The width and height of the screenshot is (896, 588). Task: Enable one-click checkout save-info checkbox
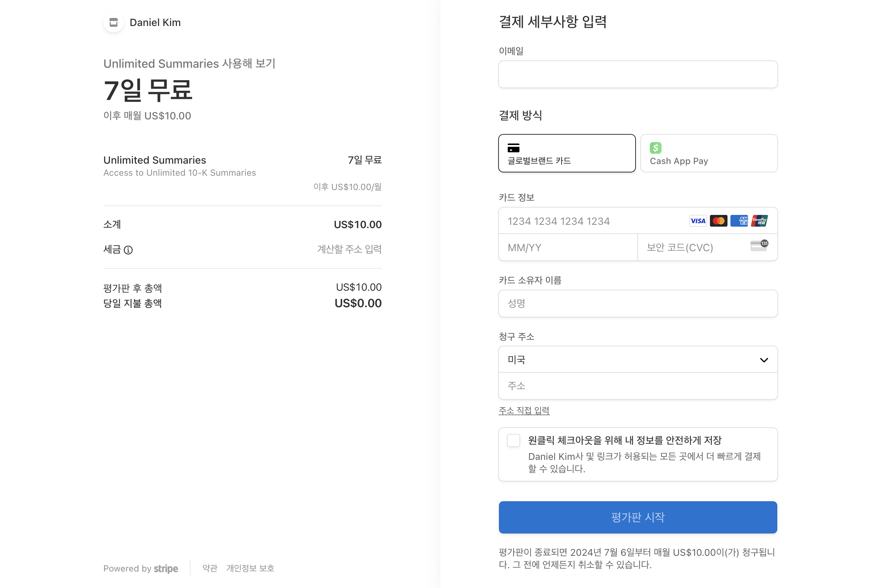point(514,440)
